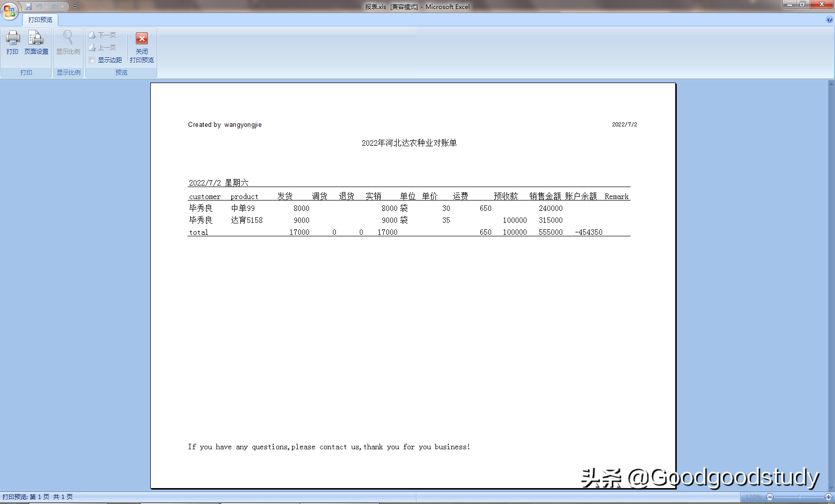Expand the Redo history dropdown arrow

(62, 6)
